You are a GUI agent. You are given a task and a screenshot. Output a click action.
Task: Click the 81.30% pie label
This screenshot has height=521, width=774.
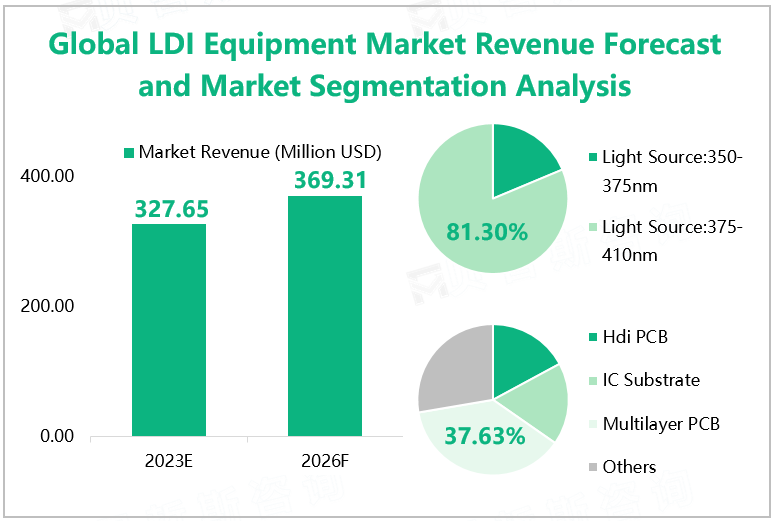487,232
